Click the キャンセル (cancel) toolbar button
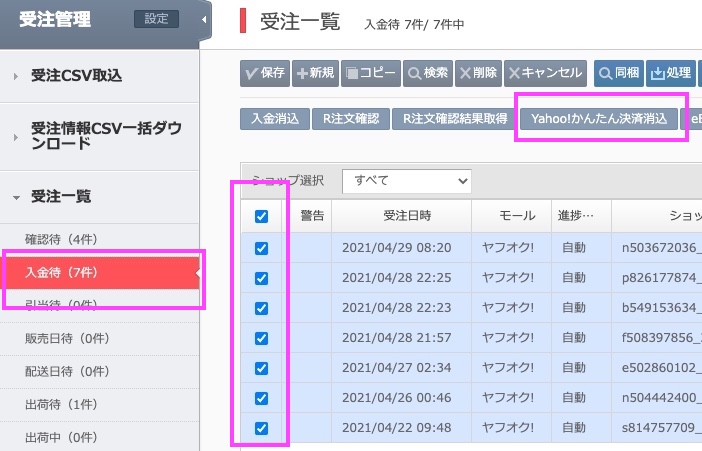This screenshot has height=451, width=702. (544, 73)
